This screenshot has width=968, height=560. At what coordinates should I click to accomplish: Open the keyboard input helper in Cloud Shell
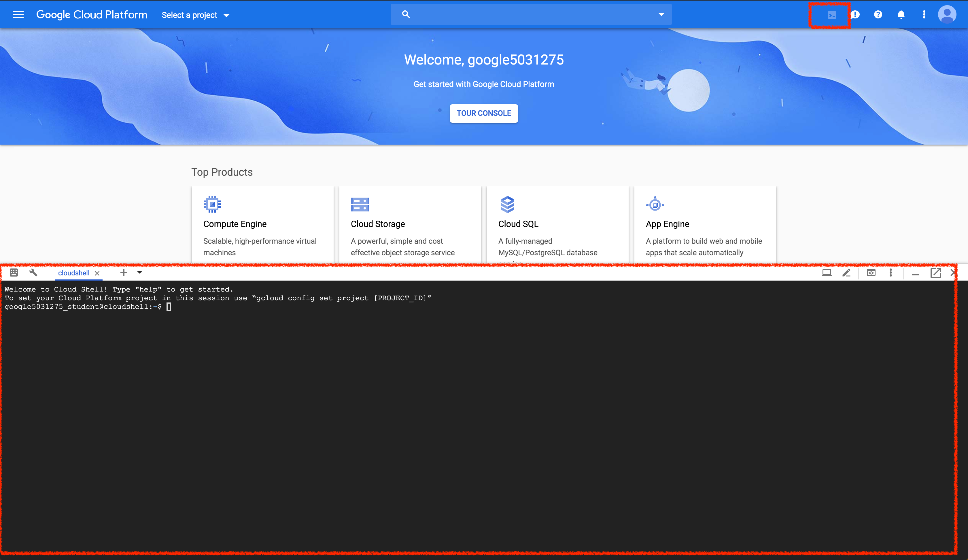(14, 273)
